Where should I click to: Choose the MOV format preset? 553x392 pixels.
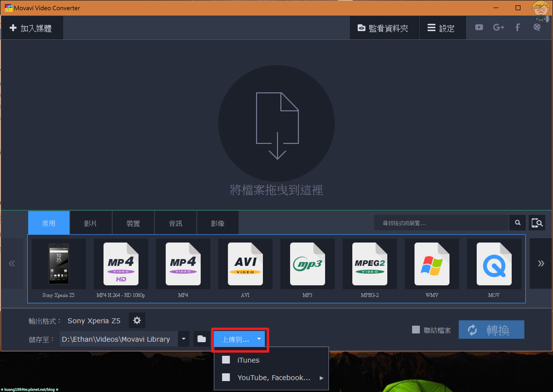coord(494,268)
